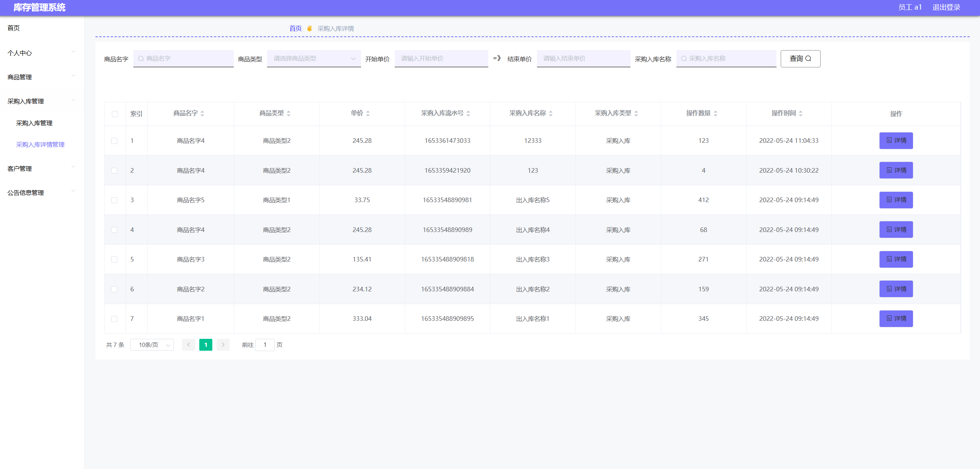Click 退出登录 in the top bar
Screen dimensions: 980x469
[946, 7]
